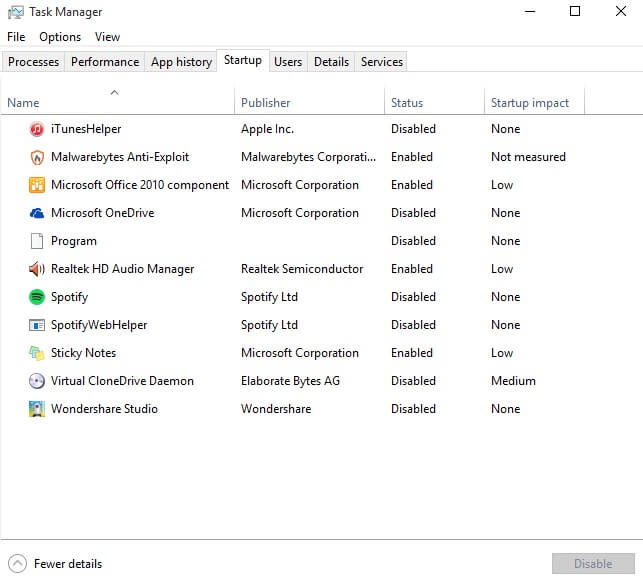Click the SpotifyWebHelper window icon
643x585 pixels.
coord(36,325)
